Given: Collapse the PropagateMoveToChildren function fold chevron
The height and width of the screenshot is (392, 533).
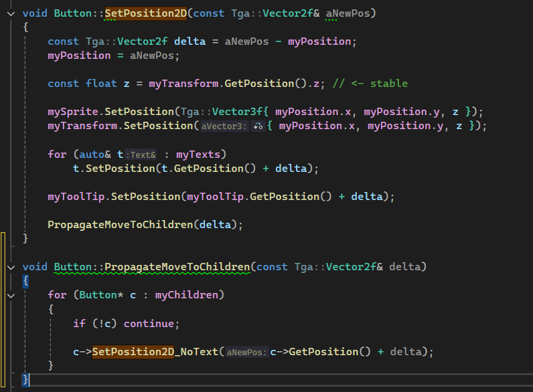Looking at the screenshot, I should [x=9, y=267].
